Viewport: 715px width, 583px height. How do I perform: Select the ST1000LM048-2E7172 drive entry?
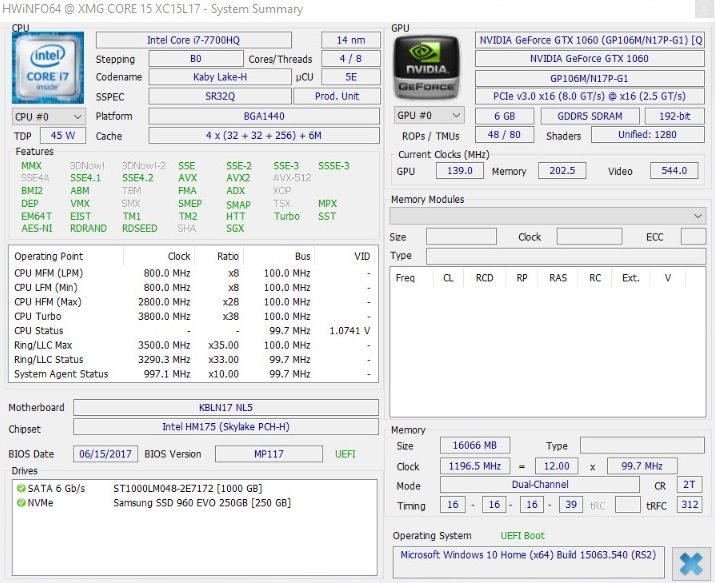[187, 489]
